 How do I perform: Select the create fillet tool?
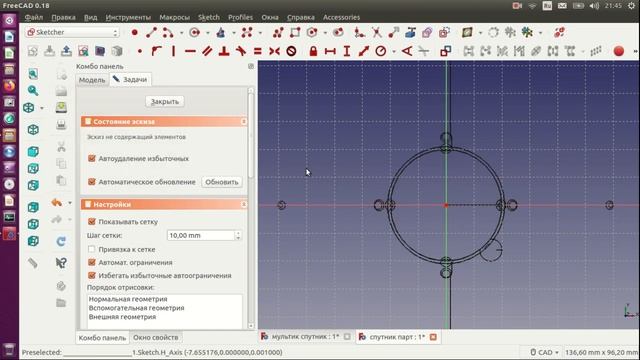[x=359, y=32]
